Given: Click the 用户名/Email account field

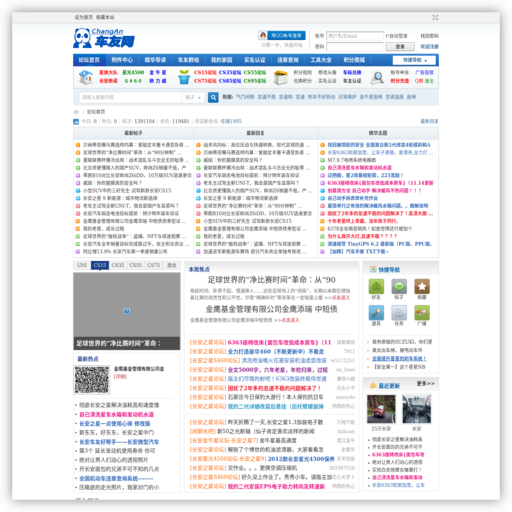Looking at the screenshot, I should click(x=355, y=36).
